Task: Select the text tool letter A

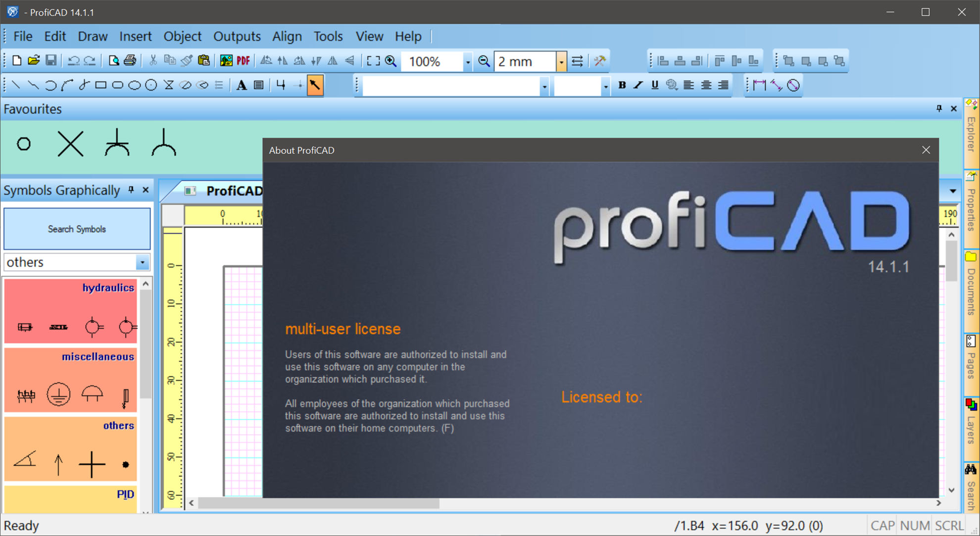Action: point(242,85)
